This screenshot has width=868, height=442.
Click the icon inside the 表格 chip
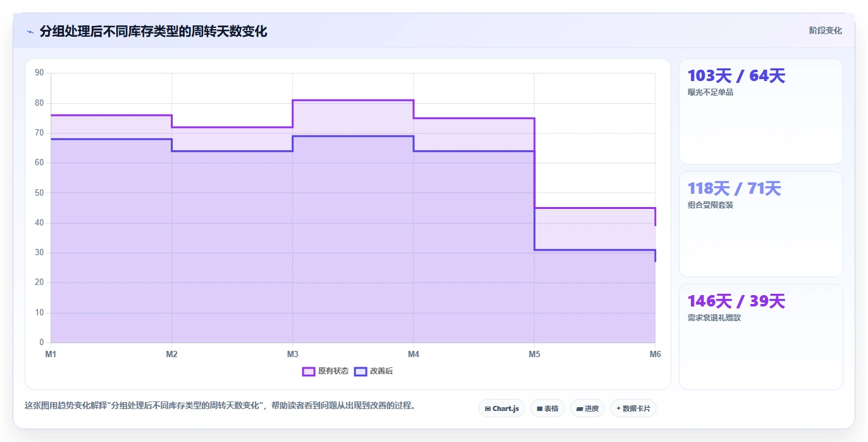coord(540,409)
